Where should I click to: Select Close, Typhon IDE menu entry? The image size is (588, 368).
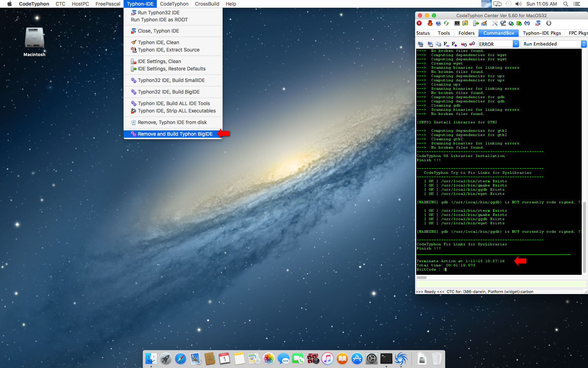pyautogui.click(x=173, y=31)
